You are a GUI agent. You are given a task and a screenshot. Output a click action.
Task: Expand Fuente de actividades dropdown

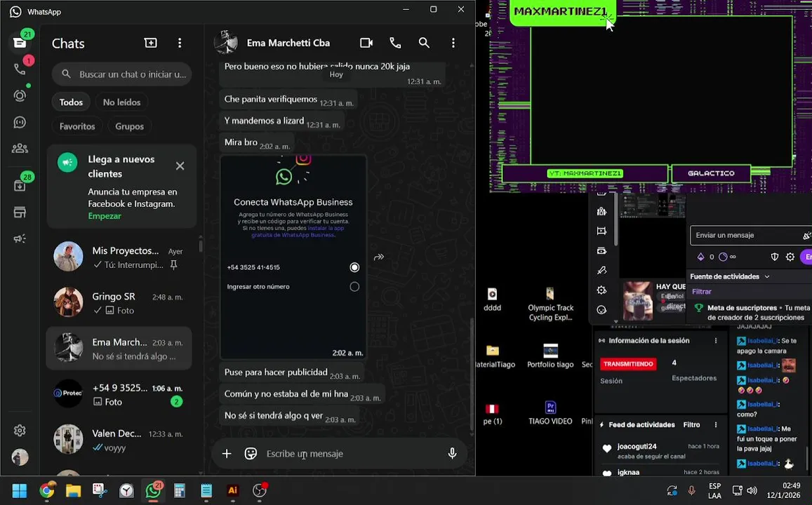pyautogui.click(x=730, y=277)
